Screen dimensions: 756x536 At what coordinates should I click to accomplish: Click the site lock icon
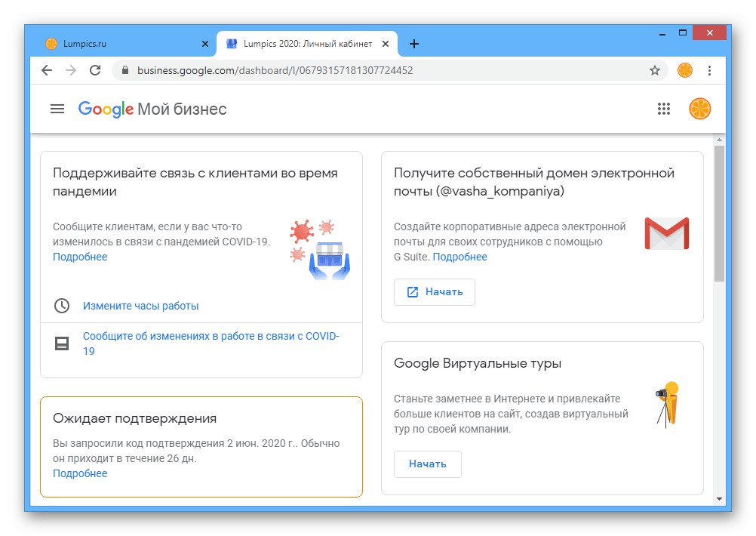pyautogui.click(x=124, y=70)
